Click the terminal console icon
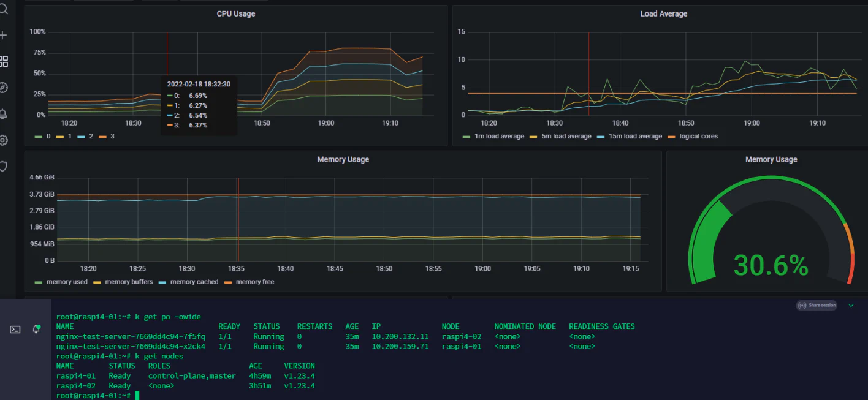Screen dimensions: 868x400 click(15, 330)
